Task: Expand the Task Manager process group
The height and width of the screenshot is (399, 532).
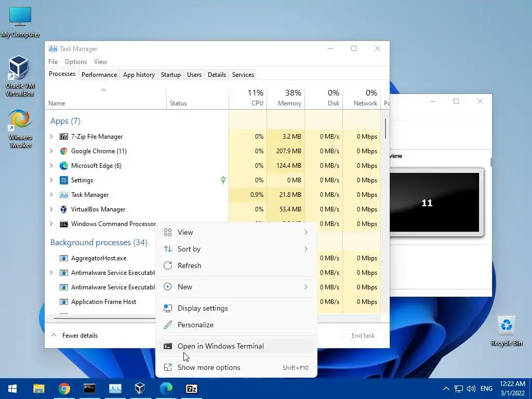Action: point(51,195)
